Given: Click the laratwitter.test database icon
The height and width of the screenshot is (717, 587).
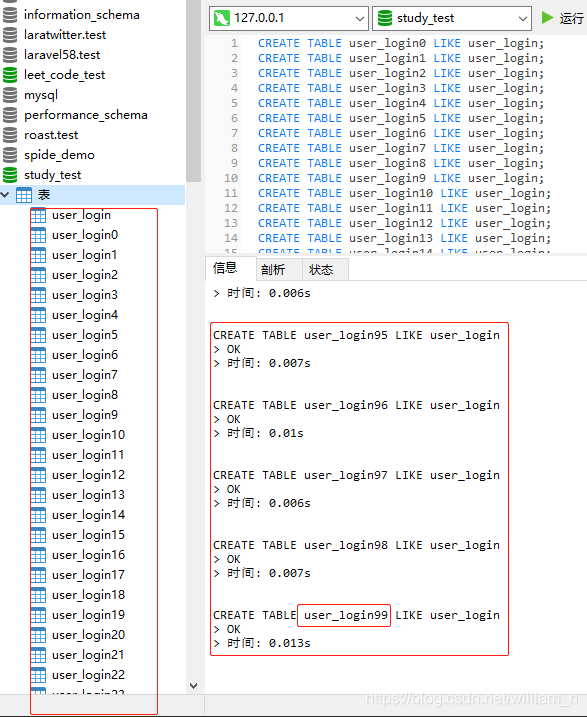Looking at the screenshot, I should (x=10, y=35).
